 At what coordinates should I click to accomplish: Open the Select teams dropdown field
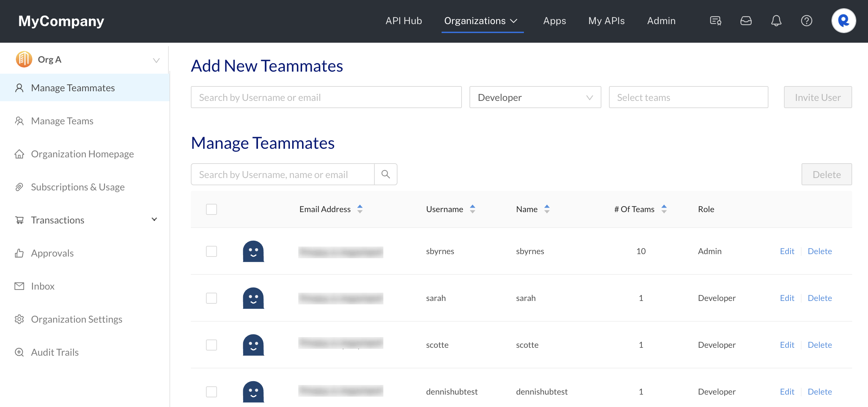689,97
